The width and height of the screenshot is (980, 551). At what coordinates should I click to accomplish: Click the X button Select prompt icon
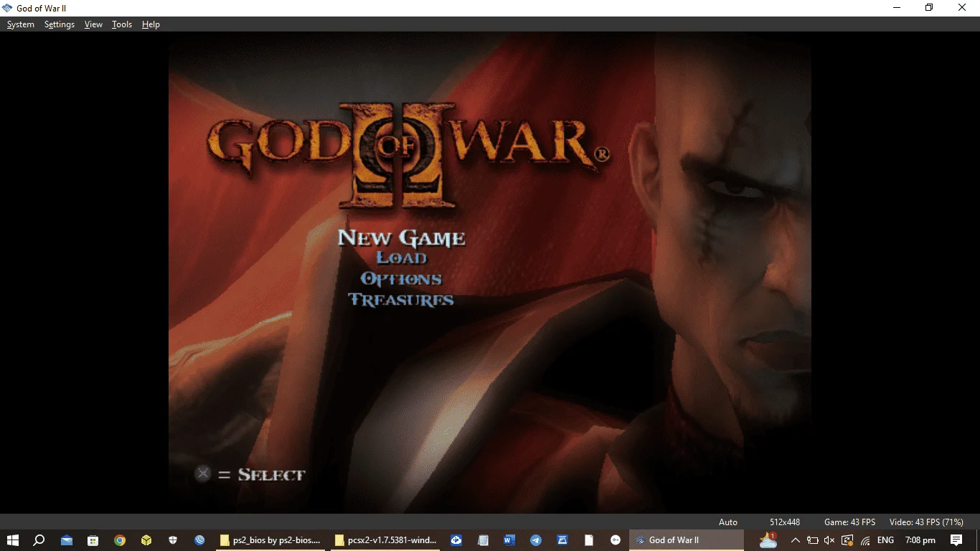pos(204,474)
